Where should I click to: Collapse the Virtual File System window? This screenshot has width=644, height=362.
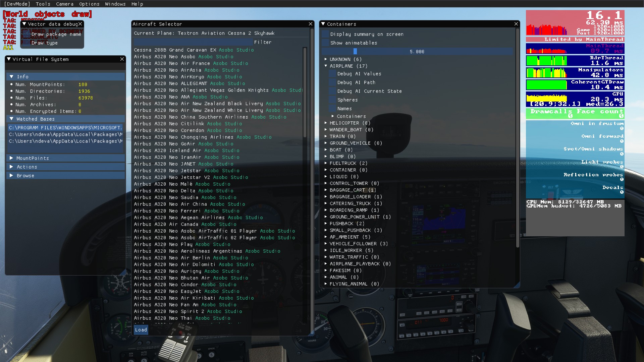[9, 59]
